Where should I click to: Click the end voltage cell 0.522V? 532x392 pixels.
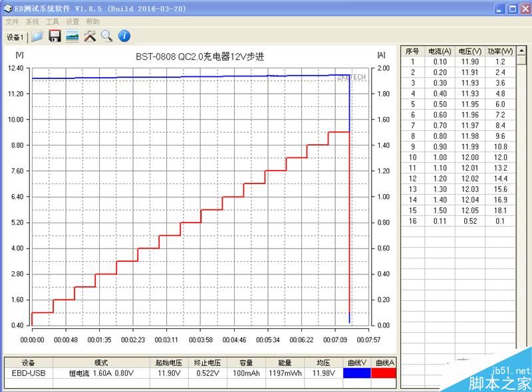click(207, 373)
